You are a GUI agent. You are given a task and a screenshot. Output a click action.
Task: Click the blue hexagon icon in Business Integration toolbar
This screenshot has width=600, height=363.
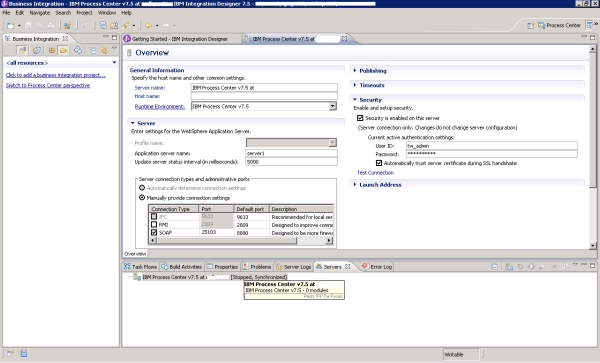(x=78, y=50)
